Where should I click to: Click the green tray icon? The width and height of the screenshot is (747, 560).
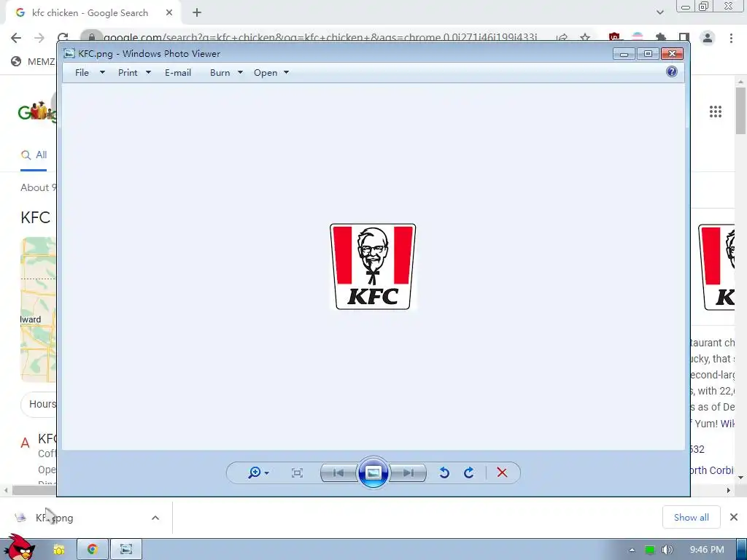pyautogui.click(x=649, y=550)
